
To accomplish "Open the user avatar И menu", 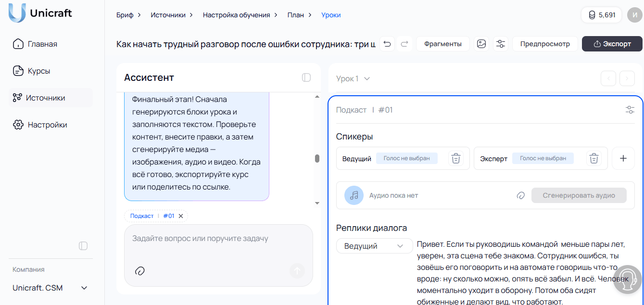I will [x=635, y=15].
